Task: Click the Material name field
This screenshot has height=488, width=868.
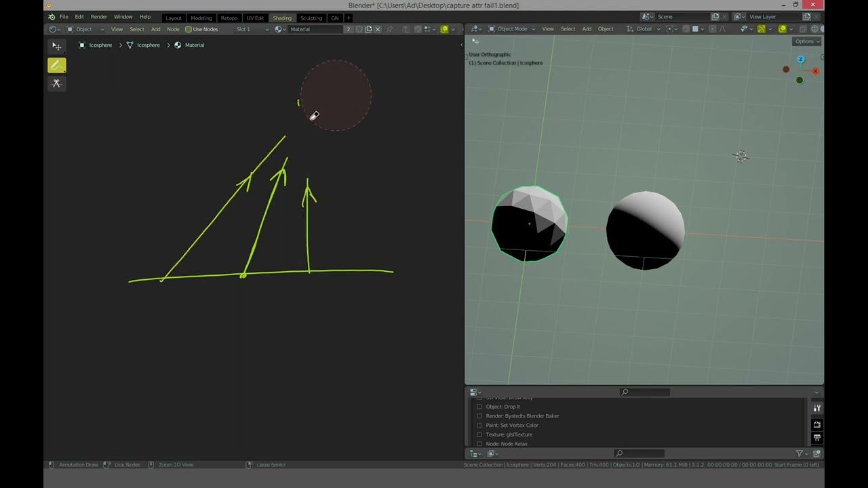Action: tap(316, 29)
